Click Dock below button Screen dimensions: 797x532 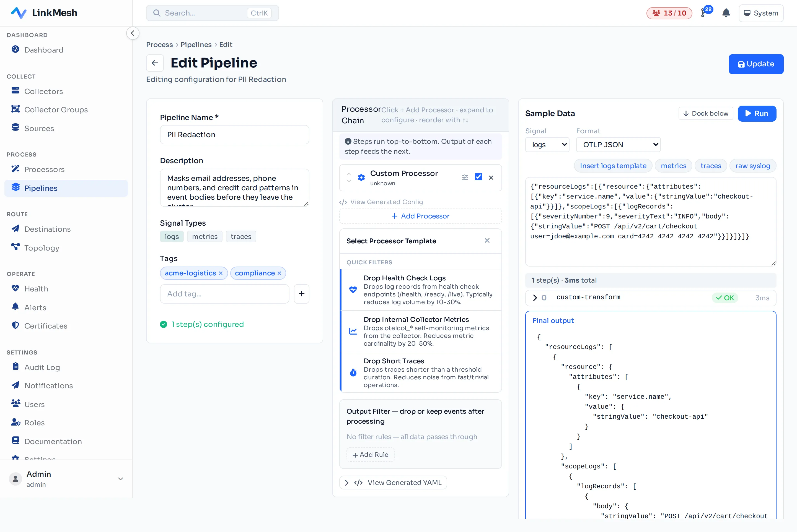coord(706,114)
